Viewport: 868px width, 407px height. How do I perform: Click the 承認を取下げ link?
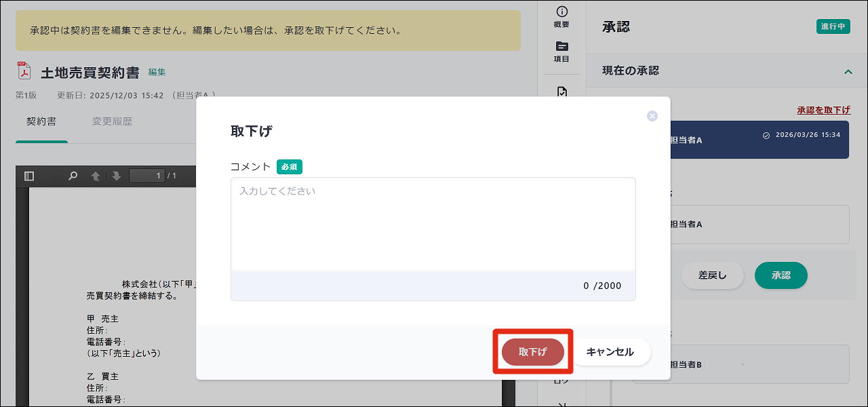pos(823,110)
